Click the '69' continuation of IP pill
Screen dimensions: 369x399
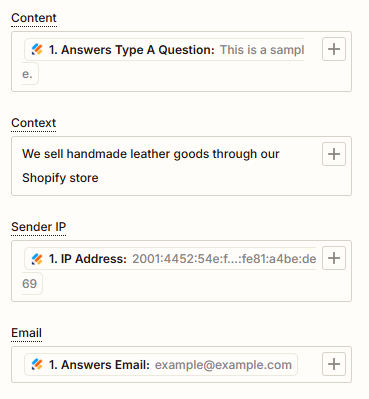pos(29,284)
